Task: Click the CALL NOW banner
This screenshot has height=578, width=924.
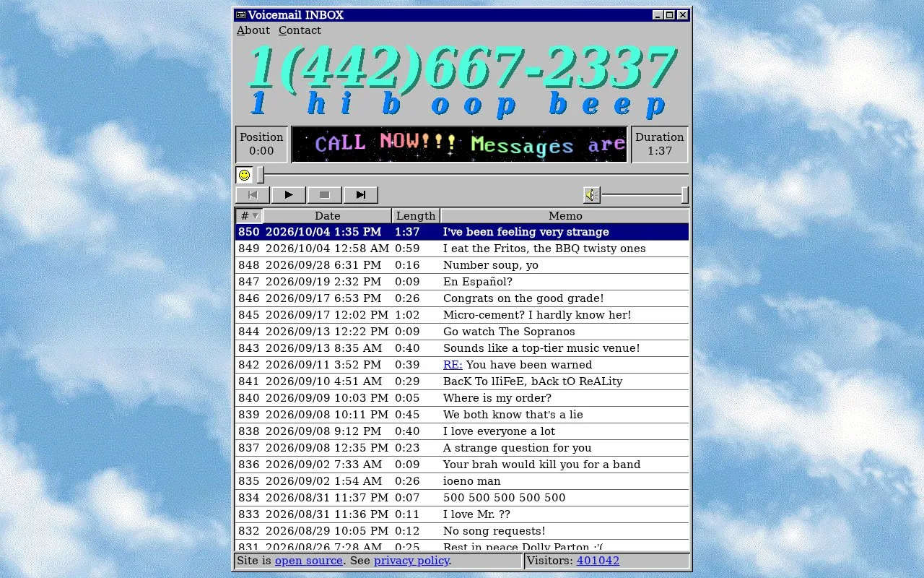Action: 460,144
